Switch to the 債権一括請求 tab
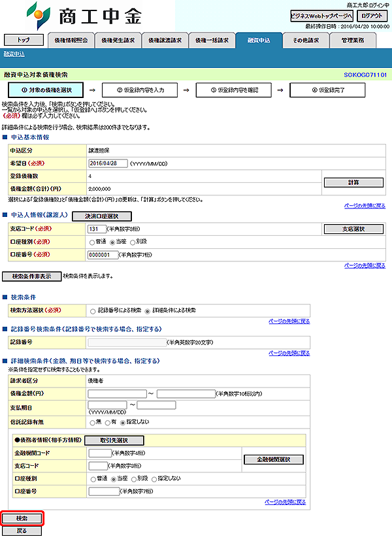 point(212,41)
